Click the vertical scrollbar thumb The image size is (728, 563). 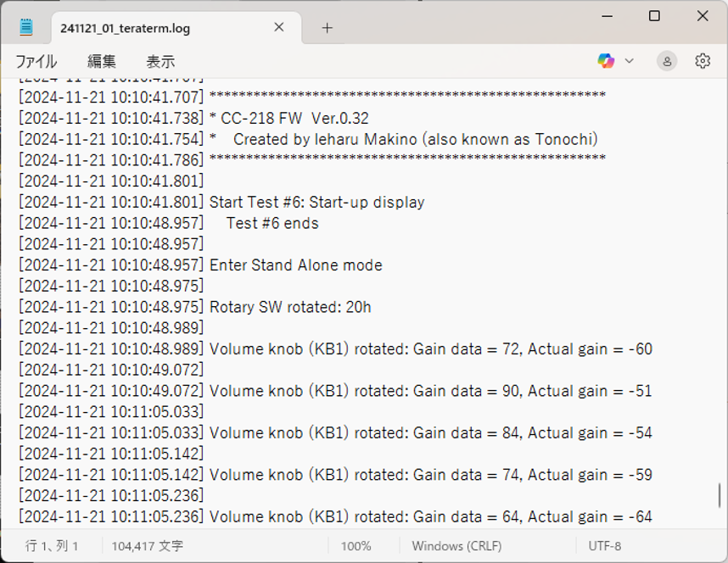pyautogui.click(x=720, y=495)
